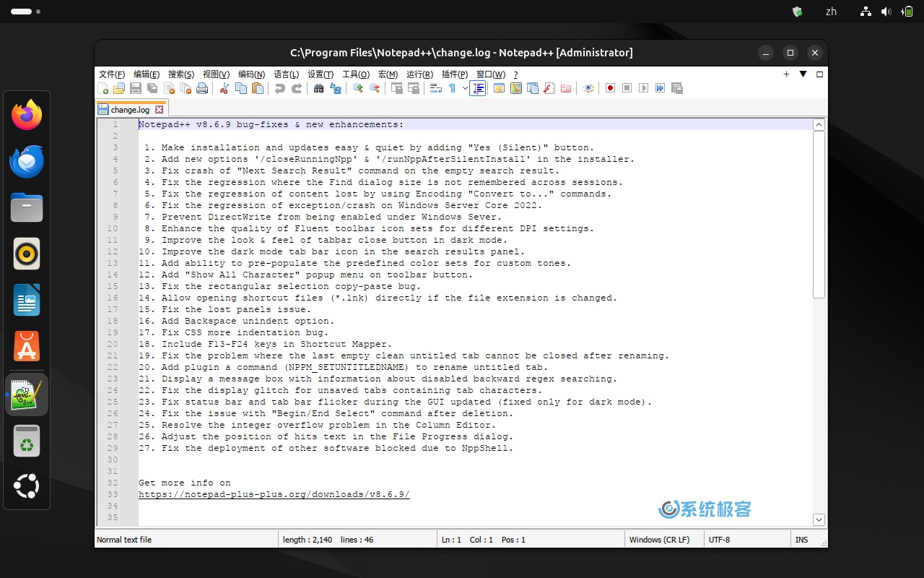Click Run Macro Multiple Times icon

(x=660, y=88)
